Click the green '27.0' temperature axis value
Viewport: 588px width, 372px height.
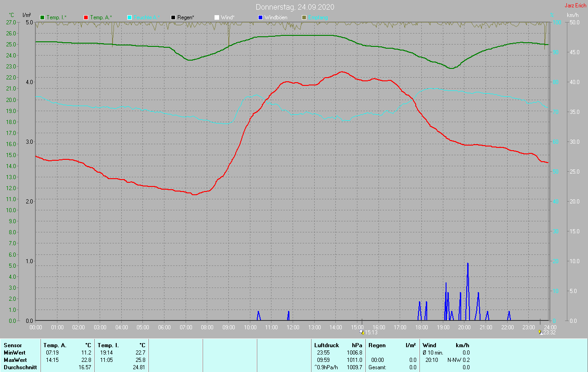11,22
